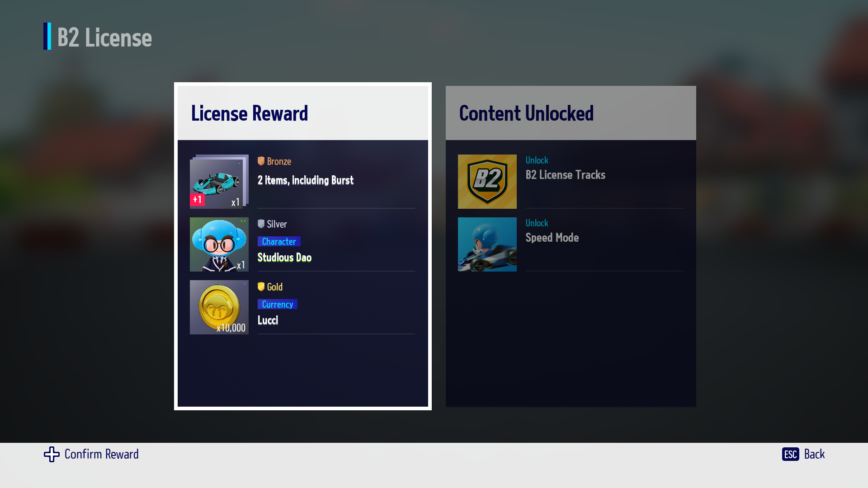Select the License Reward panel header
Screen dimensions: 868x488
(303, 113)
